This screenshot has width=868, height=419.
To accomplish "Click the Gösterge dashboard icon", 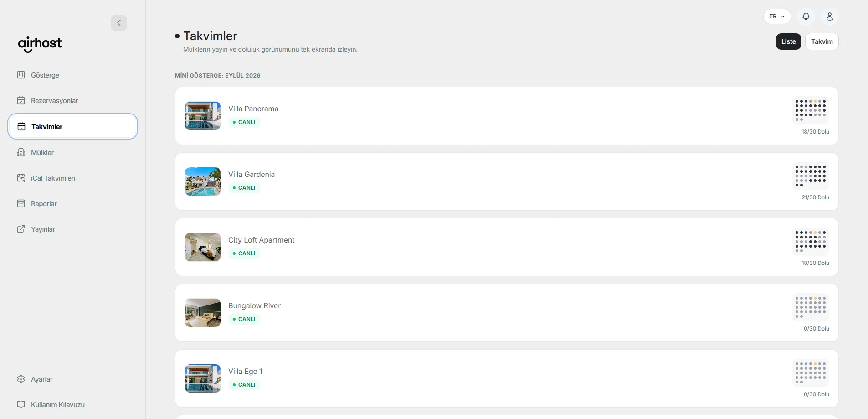I will (21, 75).
